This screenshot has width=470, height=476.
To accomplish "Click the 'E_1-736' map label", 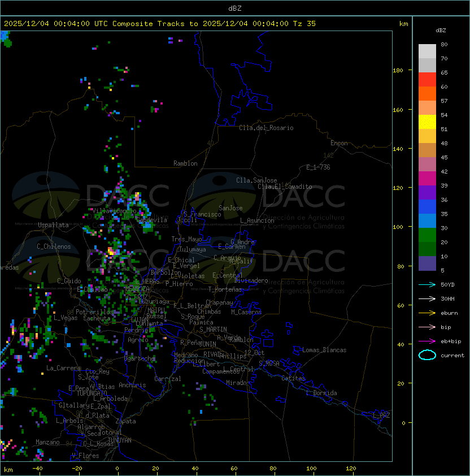I will tap(318, 167).
